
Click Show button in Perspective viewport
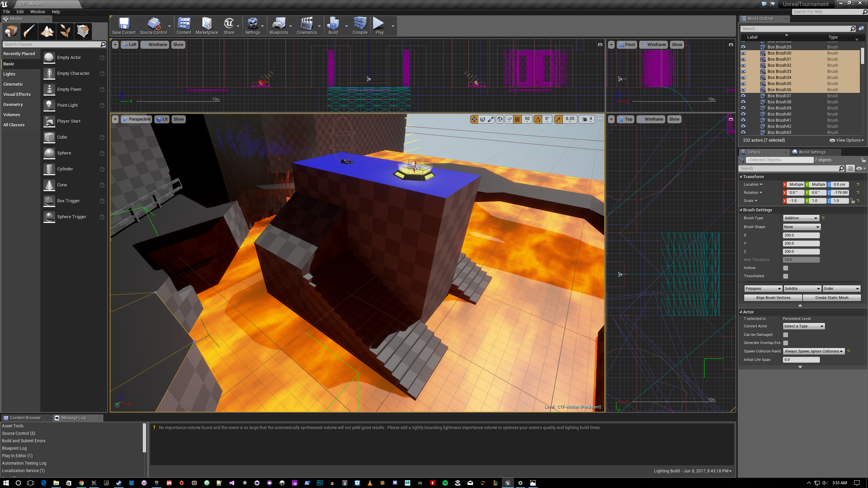click(178, 119)
